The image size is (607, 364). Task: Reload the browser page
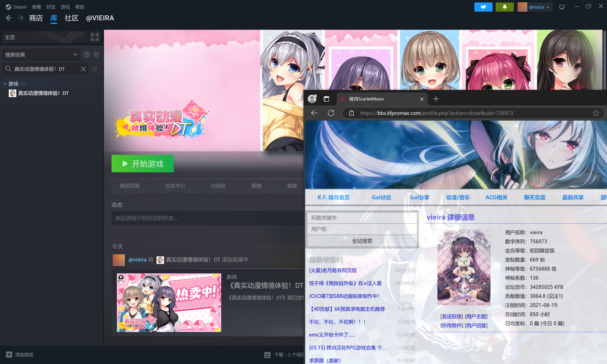pyautogui.click(x=331, y=113)
